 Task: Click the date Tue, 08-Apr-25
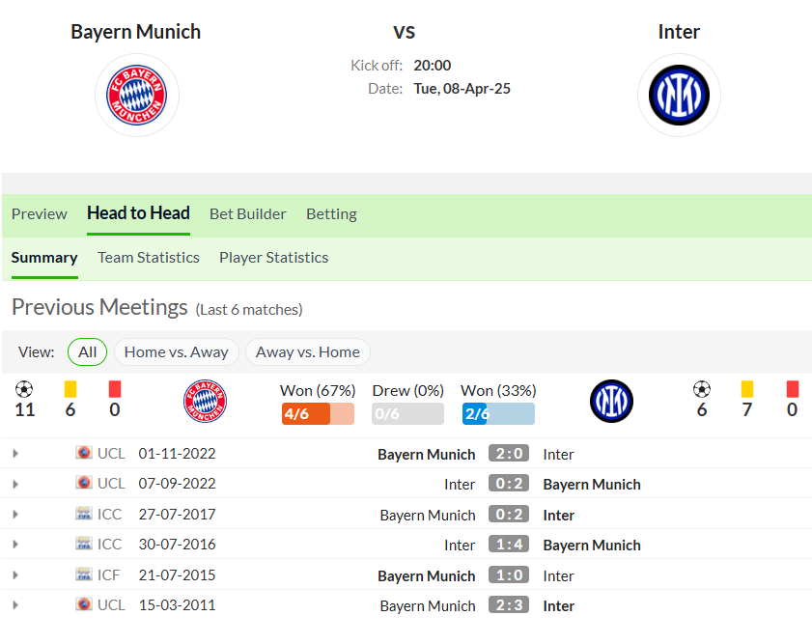coord(462,89)
